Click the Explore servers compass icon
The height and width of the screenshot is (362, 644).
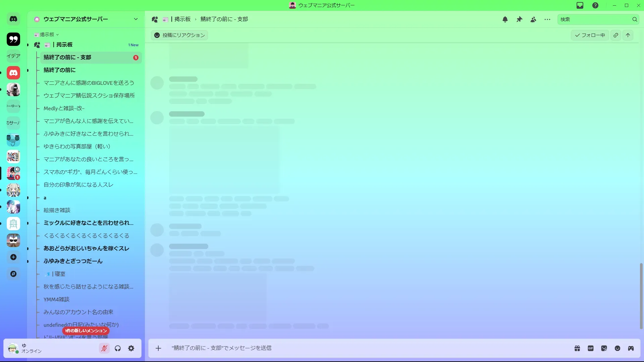coord(13,274)
